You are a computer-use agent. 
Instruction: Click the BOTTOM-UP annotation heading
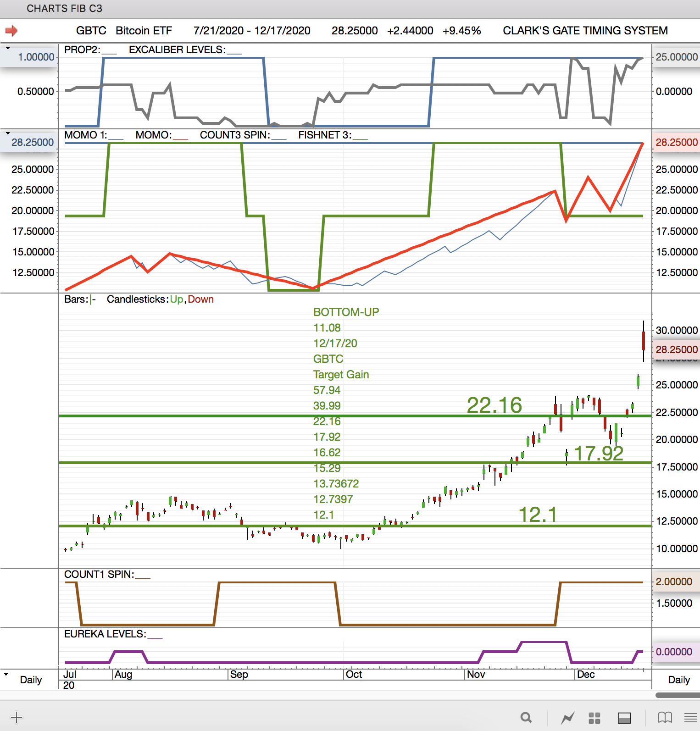(346, 312)
